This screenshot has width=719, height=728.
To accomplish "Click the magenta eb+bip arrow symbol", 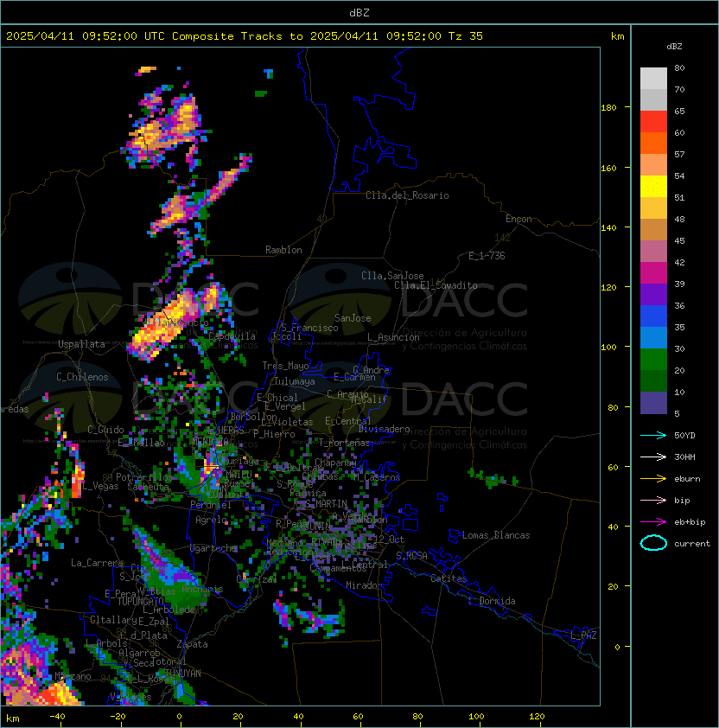I will tap(653, 522).
